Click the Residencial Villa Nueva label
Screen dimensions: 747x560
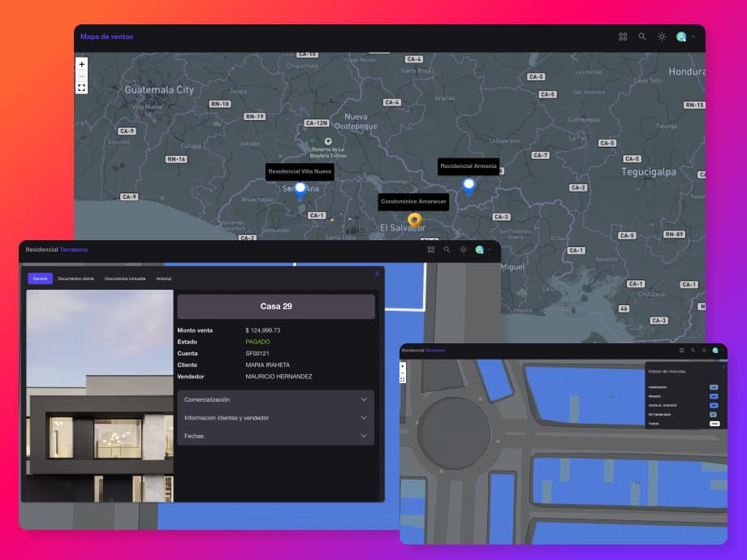[300, 171]
